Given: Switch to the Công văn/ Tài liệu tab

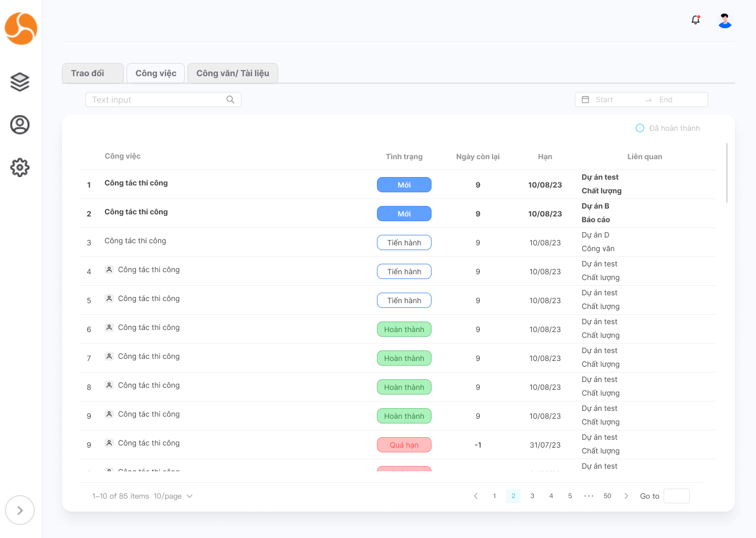Looking at the screenshot, I should [x=233, y=74].
